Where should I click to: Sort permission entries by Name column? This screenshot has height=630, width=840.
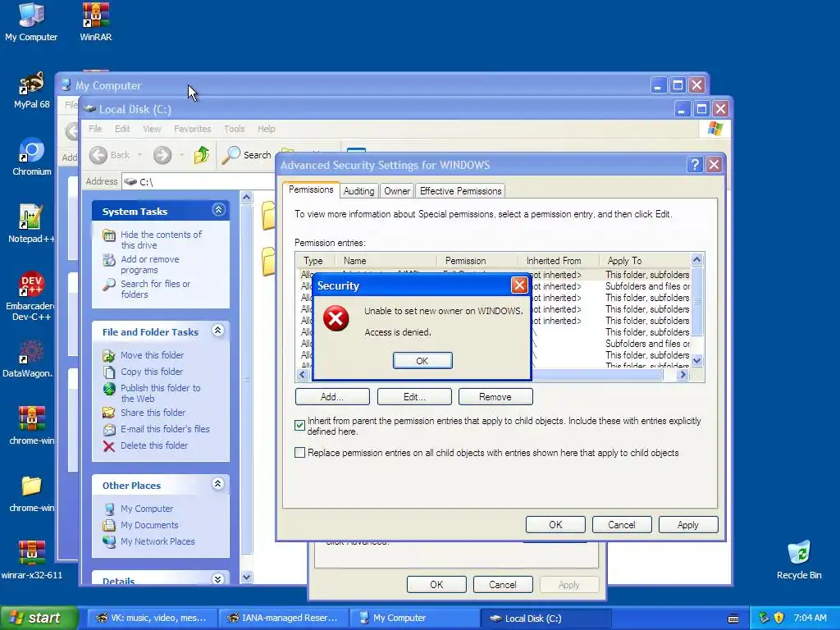click(386, 261)
